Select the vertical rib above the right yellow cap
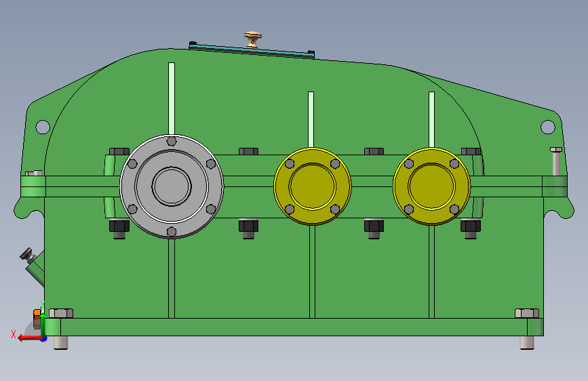This screenshot has height=381, width=588. (431, 119)
